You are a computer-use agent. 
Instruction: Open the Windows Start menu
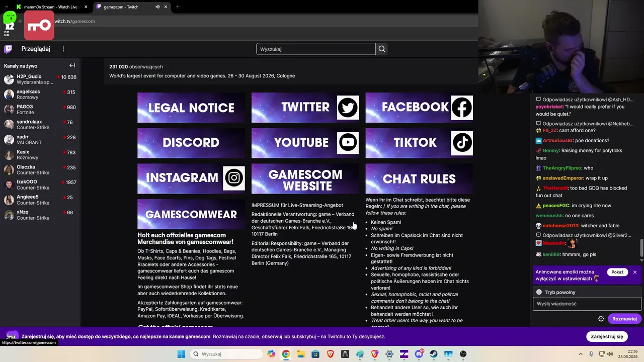click(x=181, y=354)
